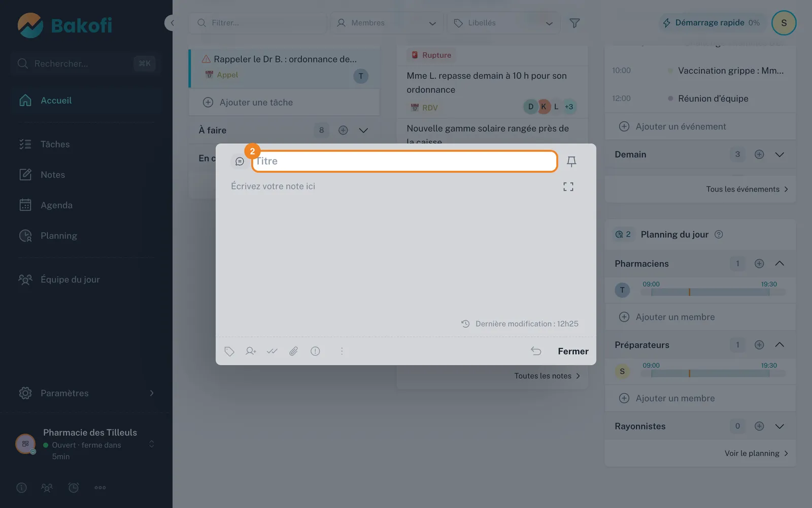This screenshot has height=508, width=812.
Task: Expand the À faire section
Action: pos(363,130)
